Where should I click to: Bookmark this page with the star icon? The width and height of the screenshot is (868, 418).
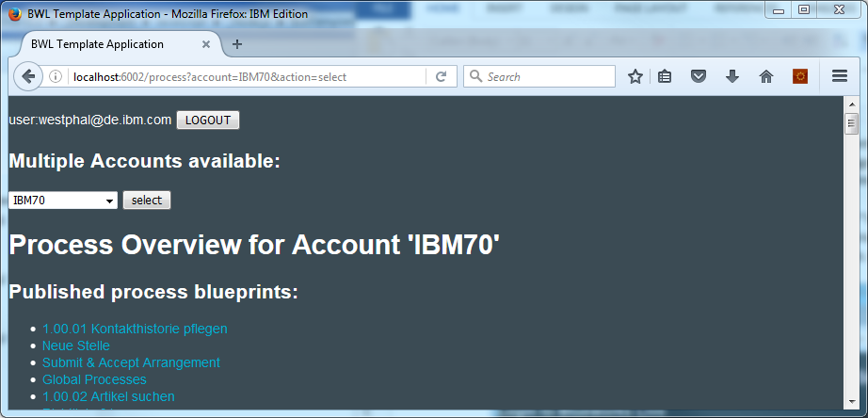tap(635, 77)
